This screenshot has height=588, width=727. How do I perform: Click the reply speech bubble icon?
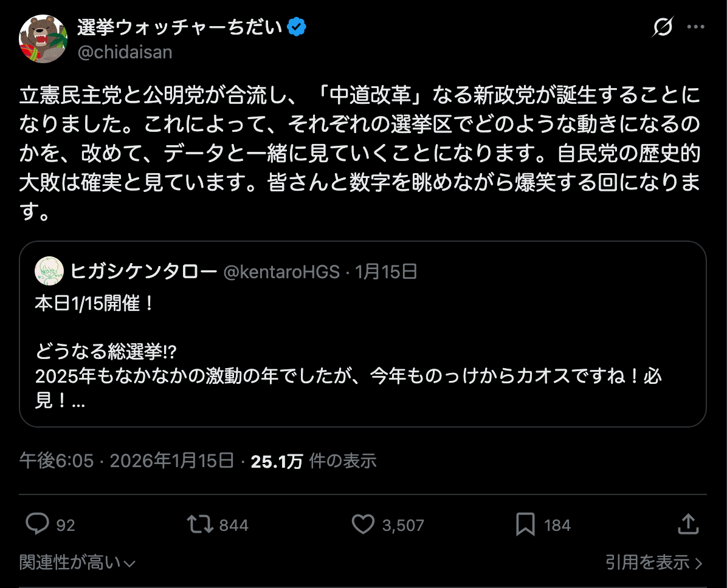point(38,524)
